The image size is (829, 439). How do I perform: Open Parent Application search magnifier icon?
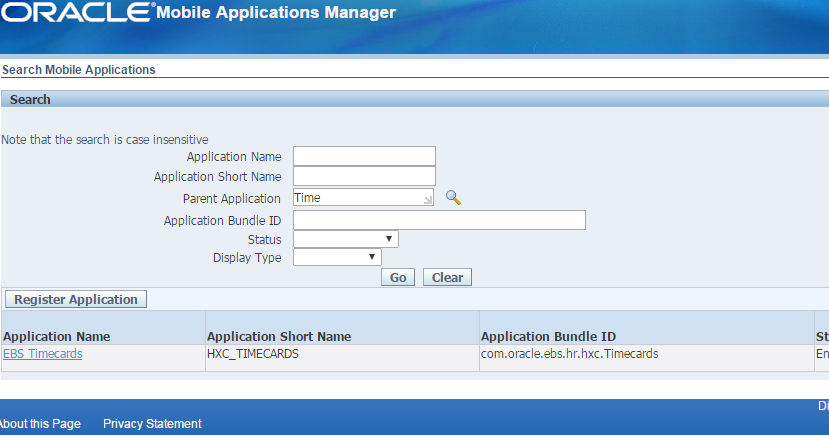453,198
